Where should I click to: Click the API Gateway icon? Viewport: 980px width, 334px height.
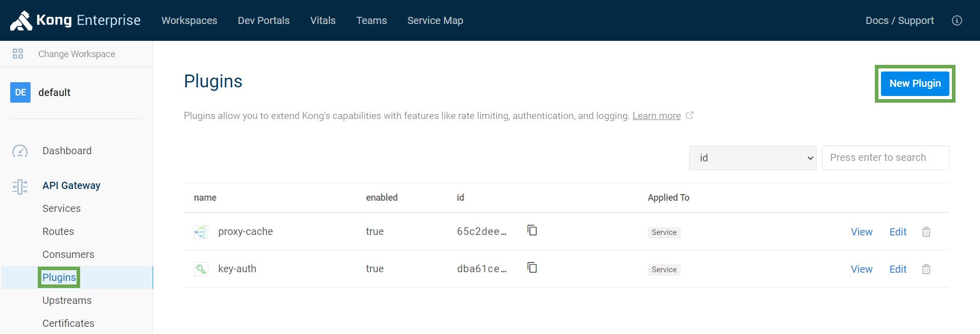click(20, 186)
